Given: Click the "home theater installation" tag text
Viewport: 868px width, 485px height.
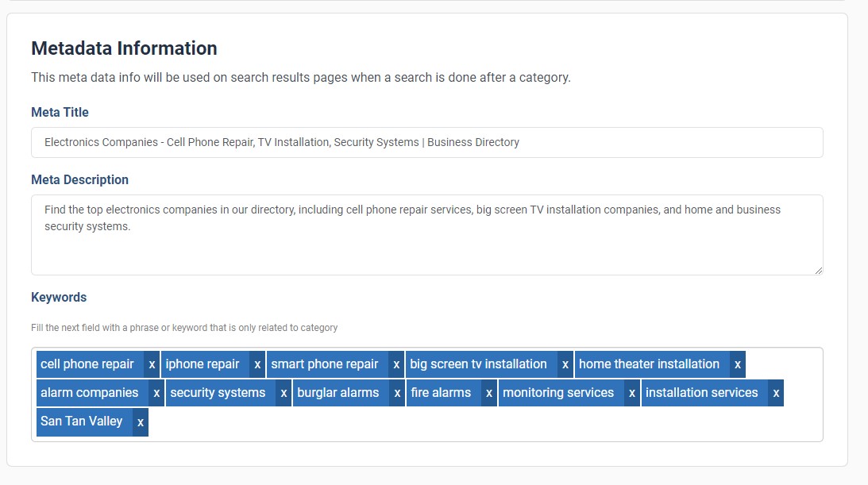Looking at the screenshot, I should (649, 364).
